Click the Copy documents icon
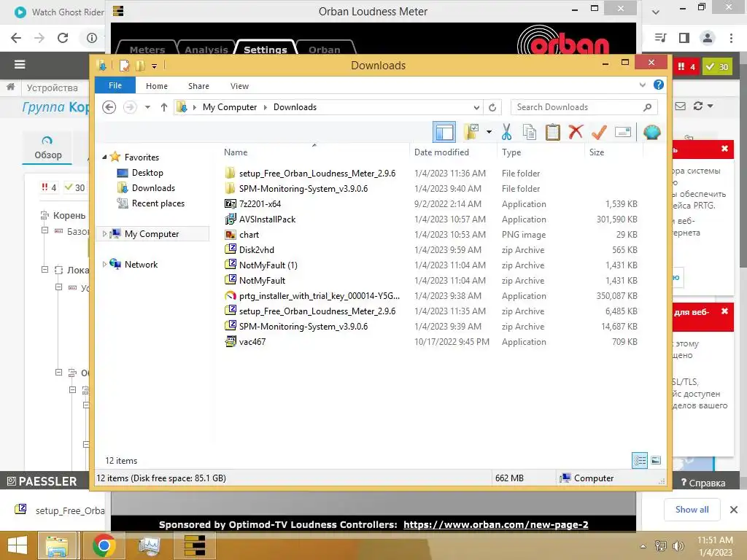 [530, 132]
